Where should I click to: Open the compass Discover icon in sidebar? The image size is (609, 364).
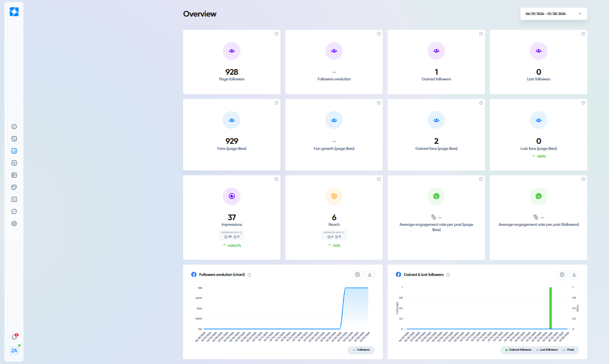tap(14, 126)
